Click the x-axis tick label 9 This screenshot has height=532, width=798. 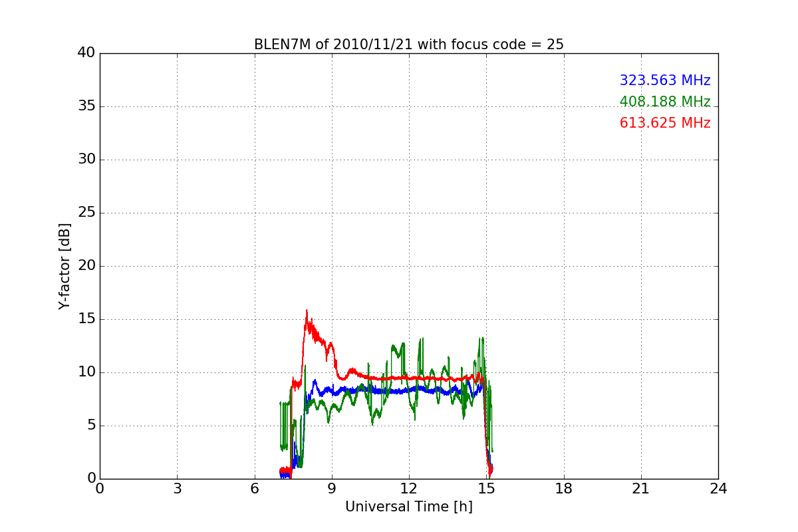[x=331, y=489]
